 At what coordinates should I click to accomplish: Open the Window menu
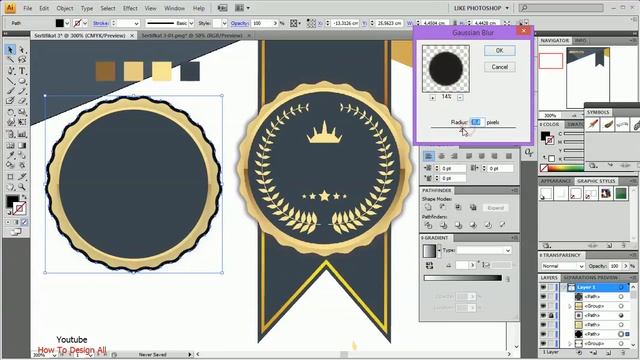pyautogui.click(x=174, y=8)
